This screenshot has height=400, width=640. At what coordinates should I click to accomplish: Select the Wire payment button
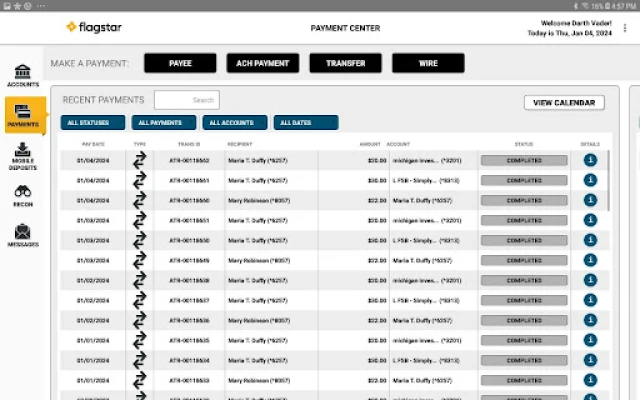tap(428, 64)
